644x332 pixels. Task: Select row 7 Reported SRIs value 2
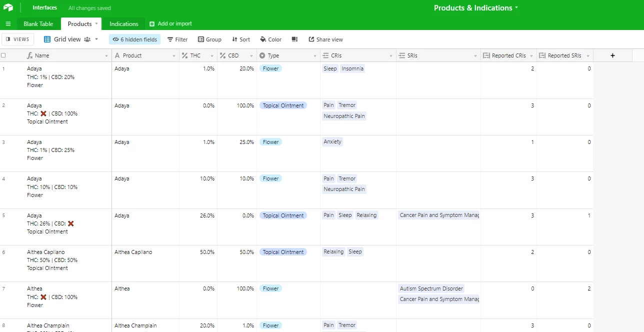[x=565, y=300]
